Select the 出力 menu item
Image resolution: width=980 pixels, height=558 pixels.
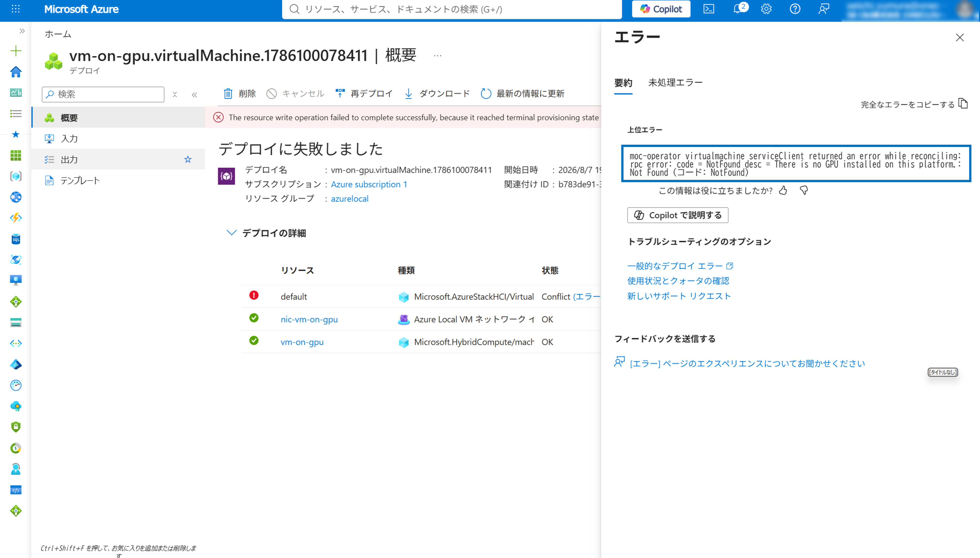(x=119, y=159)
